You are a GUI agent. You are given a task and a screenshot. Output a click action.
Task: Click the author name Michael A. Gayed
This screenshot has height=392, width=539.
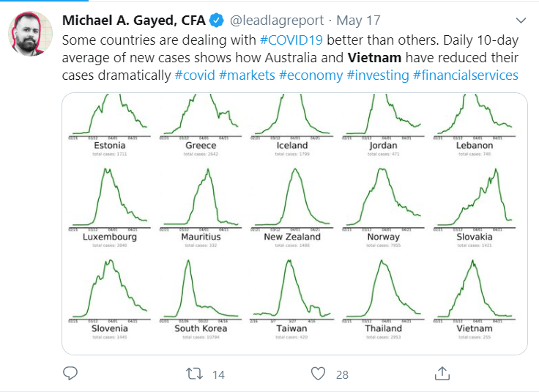click(134, 21)
